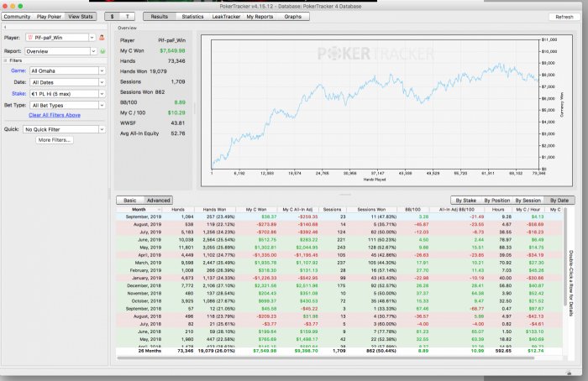Screen dimensions: 588x381
Task: Sort by the Hours column header
Action: [498, 210]
